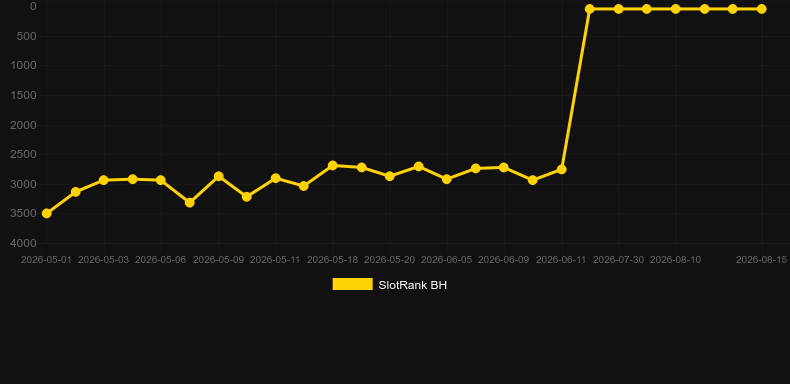
Task: Click the 2026-06-05 x-axis label
Action: [x=446, y=260]
